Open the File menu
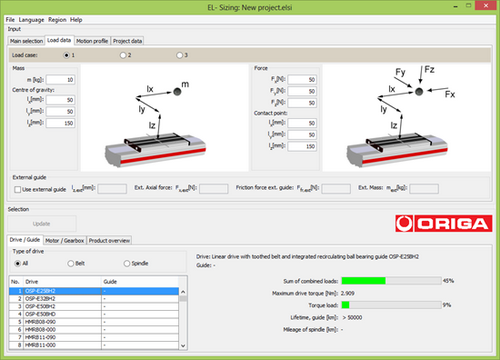This screenshot has height=360, width=500. (10, 20)
